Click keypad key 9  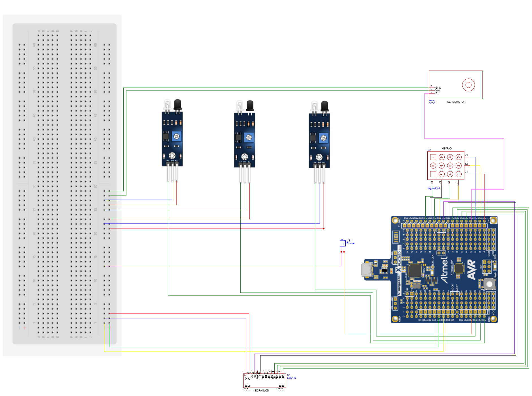point(441,157)
